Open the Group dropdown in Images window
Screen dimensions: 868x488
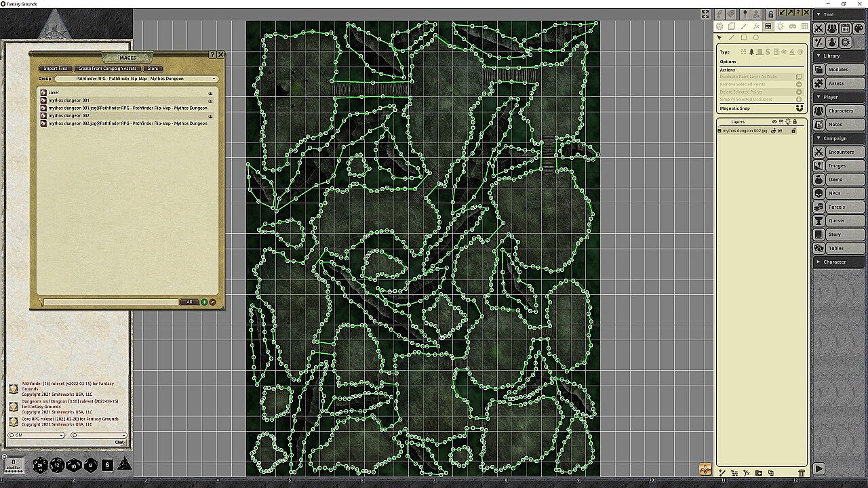136,79
